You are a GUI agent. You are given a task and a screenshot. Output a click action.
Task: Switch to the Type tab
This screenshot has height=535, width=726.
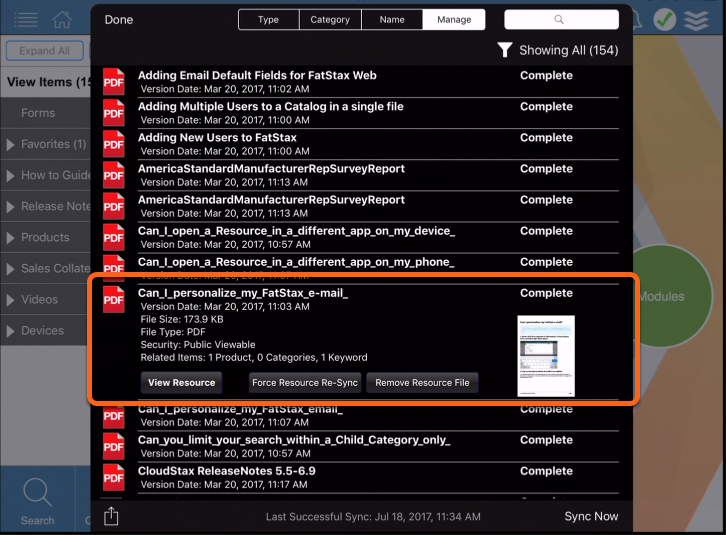tap(269, 19)
